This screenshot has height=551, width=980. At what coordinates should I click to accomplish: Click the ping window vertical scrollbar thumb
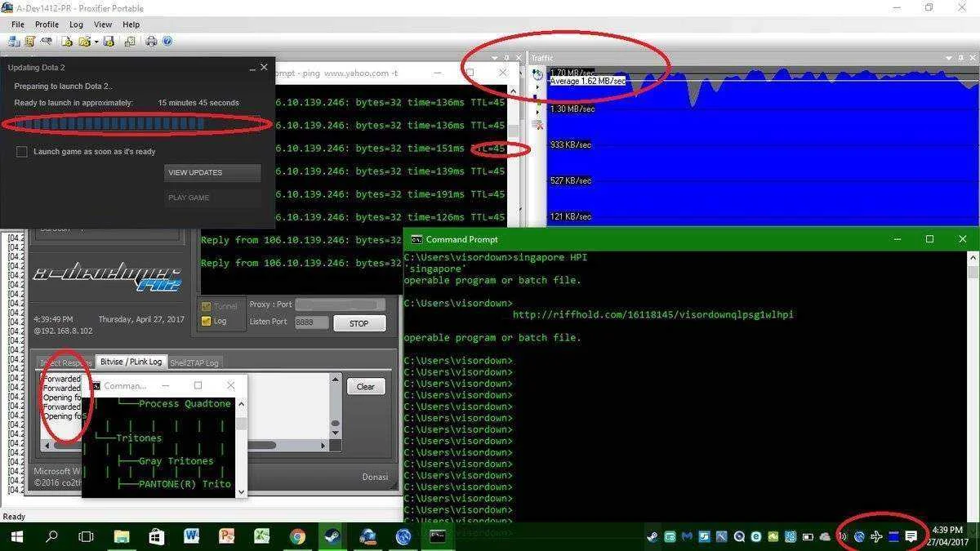click(x=513, y=131)
